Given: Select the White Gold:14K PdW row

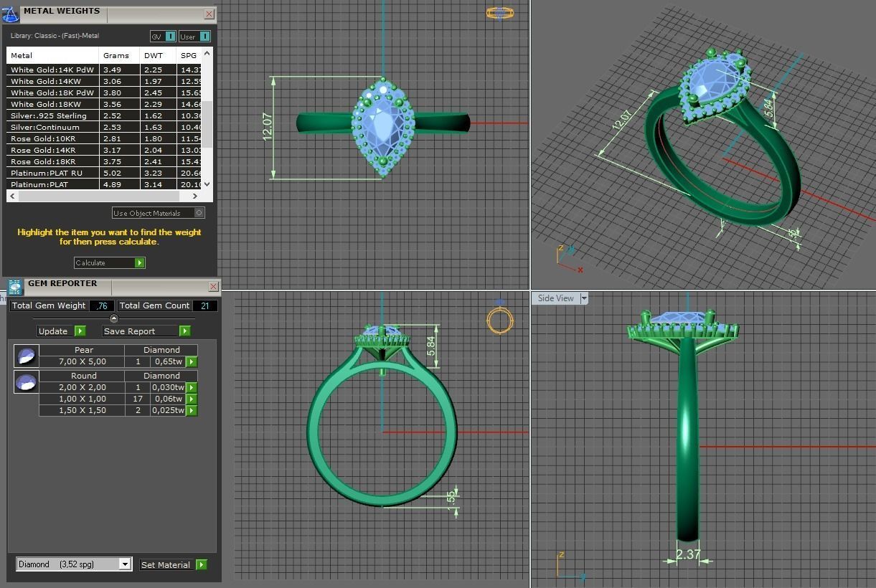Looking at the screenshot, I should pyautogui.click(x=105, y=70).
